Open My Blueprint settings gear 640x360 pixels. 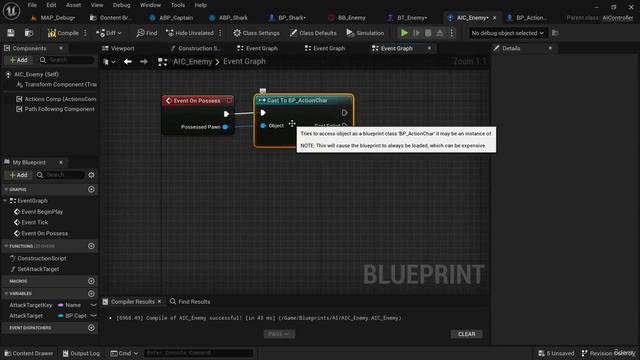pyautogui.click(x=91, y=175)
